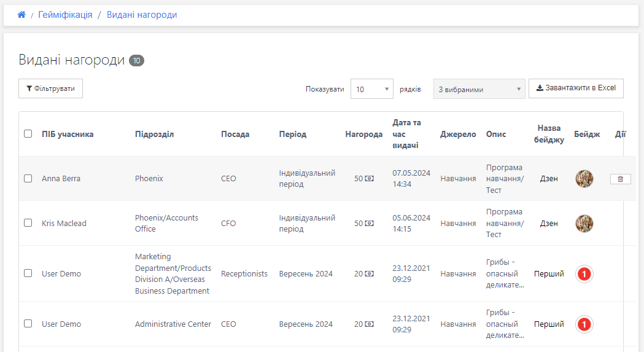This screenshot has width=644, height=352.
Task: Click the Дата та час видачі column header
Action: click(406, 134)
